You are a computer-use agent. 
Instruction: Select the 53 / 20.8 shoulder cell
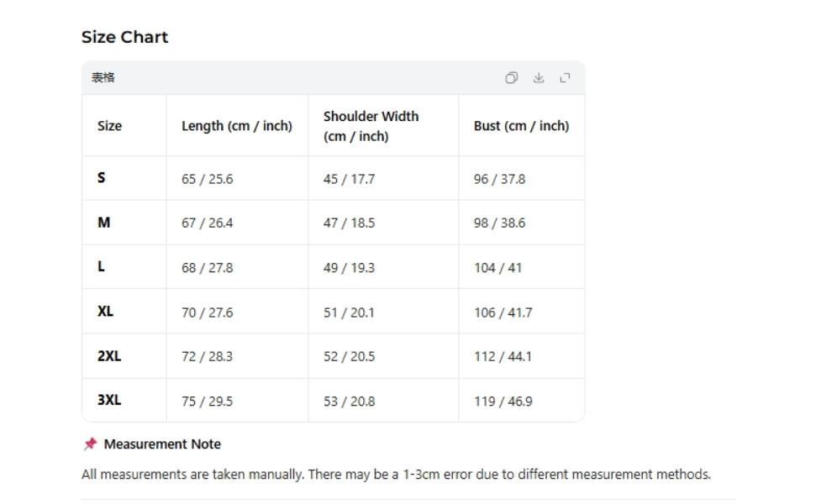tap(350, 402)
